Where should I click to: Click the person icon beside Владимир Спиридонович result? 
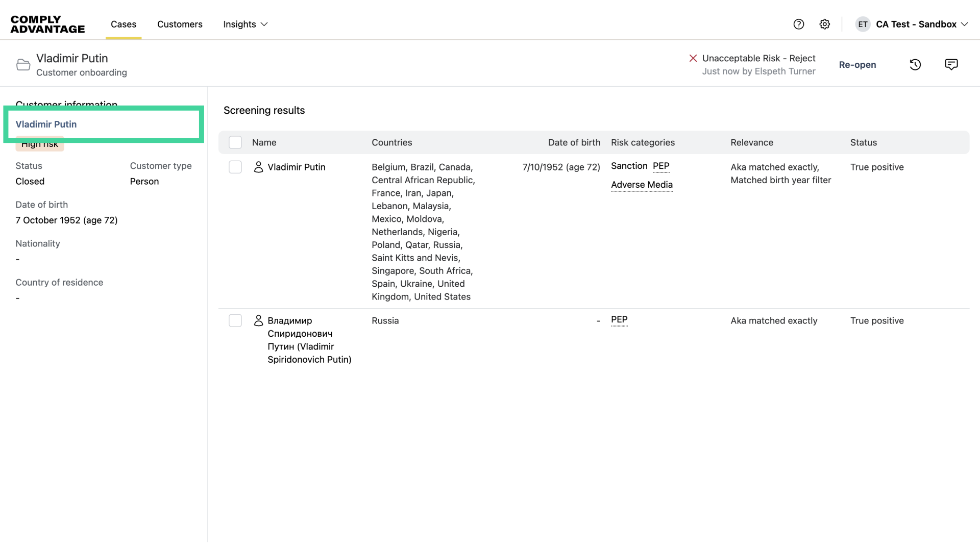[x=258, y=320]
